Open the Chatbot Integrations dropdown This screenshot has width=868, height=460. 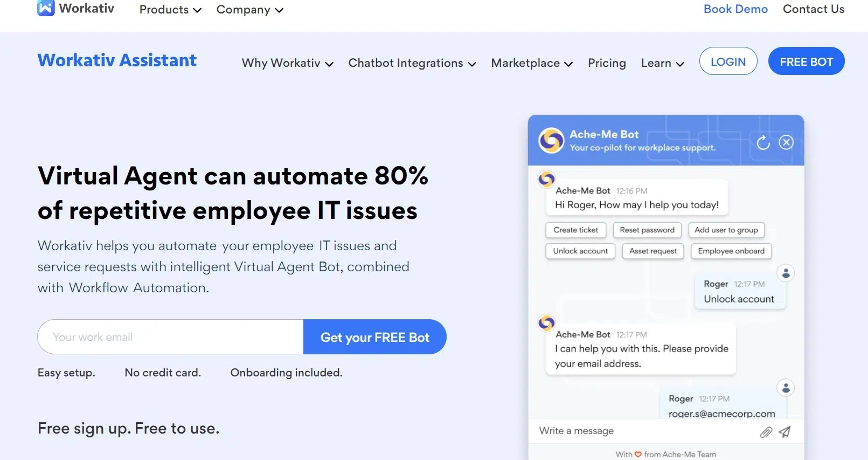412,63
